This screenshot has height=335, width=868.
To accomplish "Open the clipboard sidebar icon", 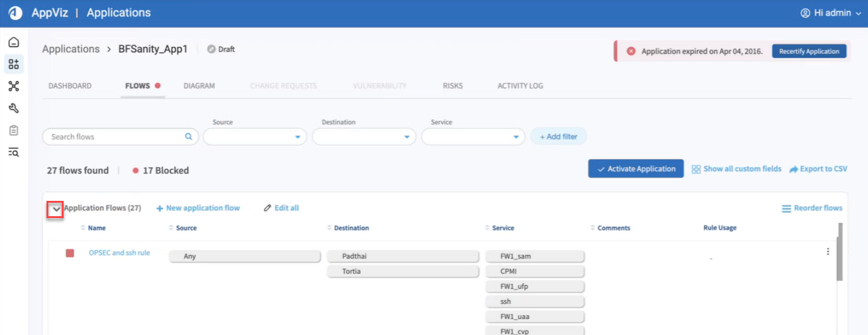I will coord(13,130).
